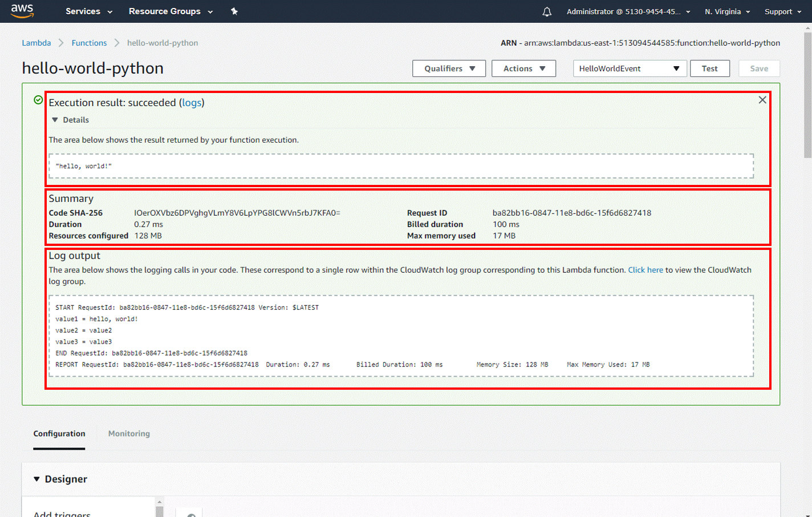The width and height of the screenshot is (812, 517).
Task: Click the AWS logo home icon
Action: [22, 11]
